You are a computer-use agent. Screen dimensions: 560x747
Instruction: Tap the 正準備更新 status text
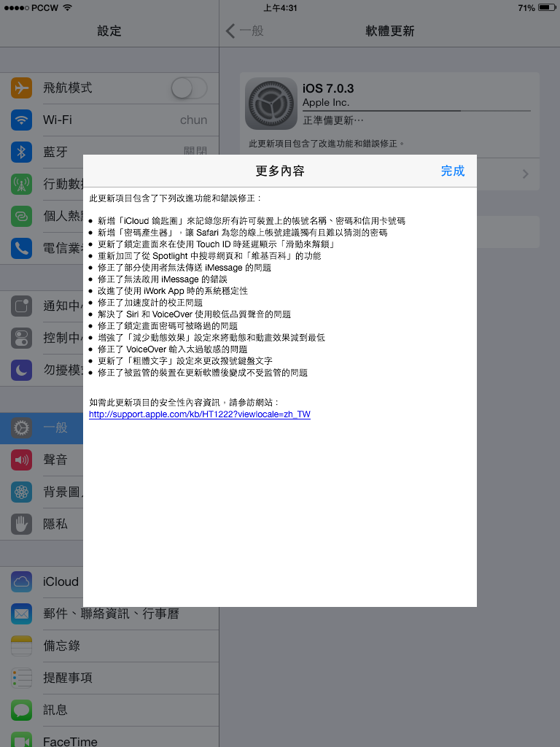pos(332,120)
